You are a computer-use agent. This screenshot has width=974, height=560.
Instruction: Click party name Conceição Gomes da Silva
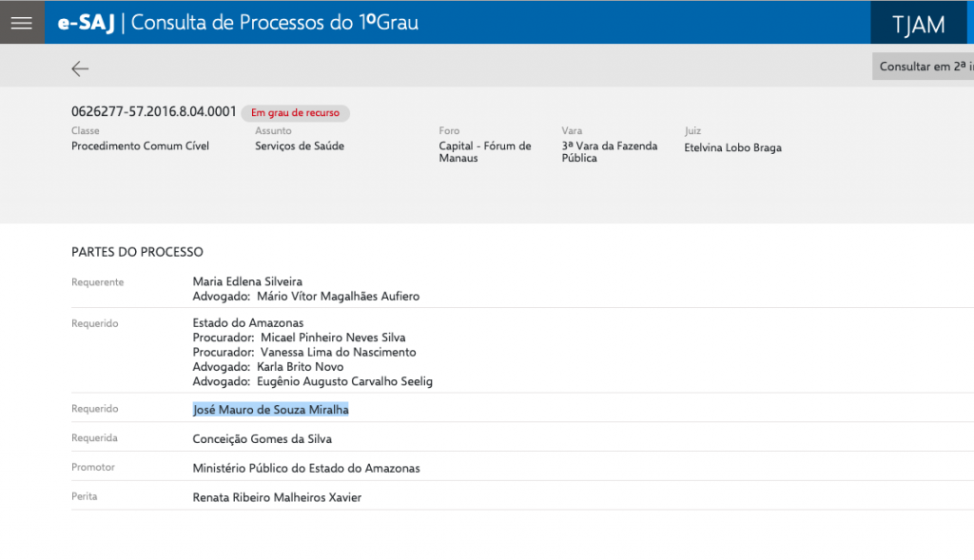pyautogui.click(x=263, y=439)
